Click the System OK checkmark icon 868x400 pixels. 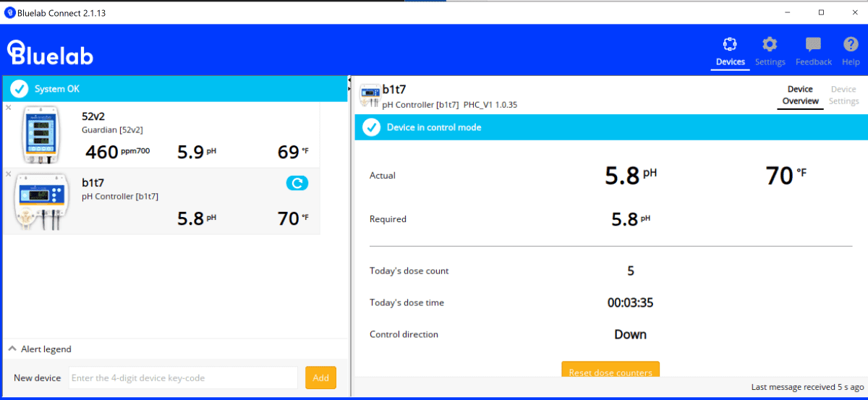pyautogui.click(x=19, y=89)
